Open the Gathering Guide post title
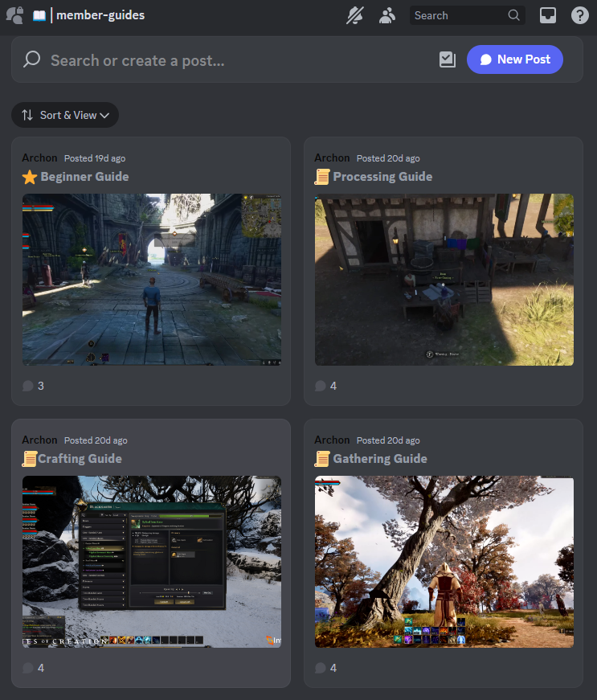Image resolution: width=597 pixels, height=700 pixels. tap(380, 459)
